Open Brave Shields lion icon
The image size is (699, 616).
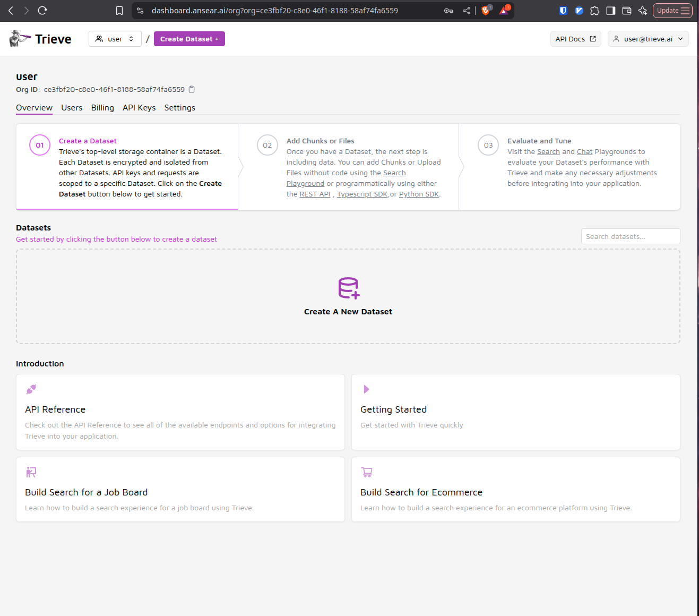(x=486, y=10)
